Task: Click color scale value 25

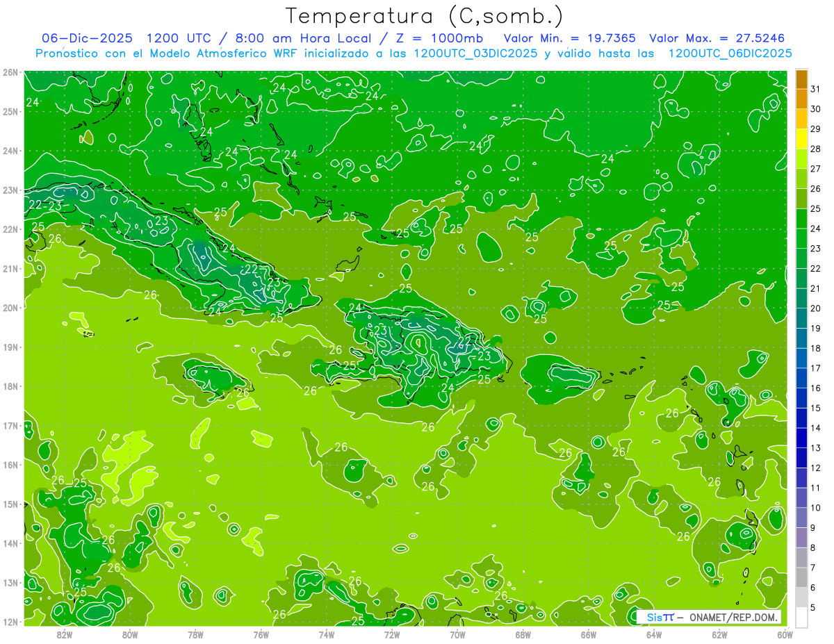Action: click(x=816, y=208)
